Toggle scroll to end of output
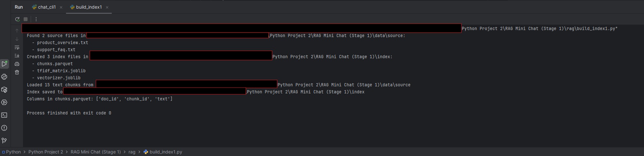This screenshot has height=156, width=644. coord(17,56)
